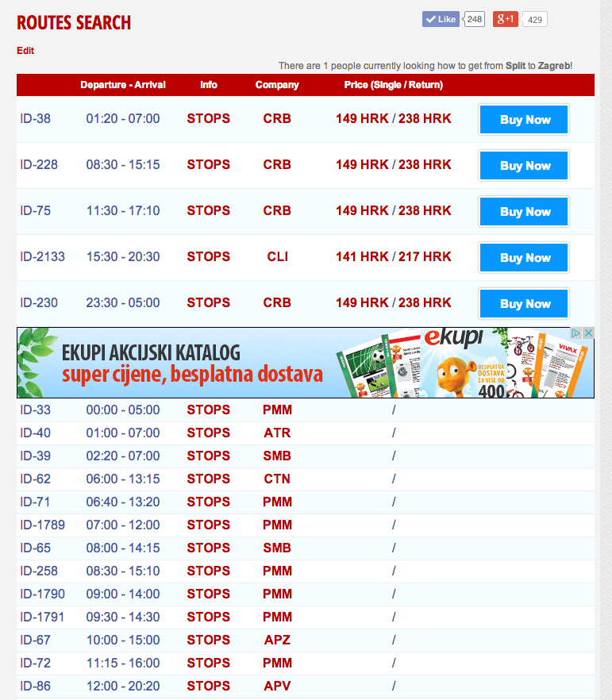Image resolution: width=612 pixels, height=700 pixels.
Task: View STOPS for route ID-39
Action: pyautogui.click(x=209, y=456)
